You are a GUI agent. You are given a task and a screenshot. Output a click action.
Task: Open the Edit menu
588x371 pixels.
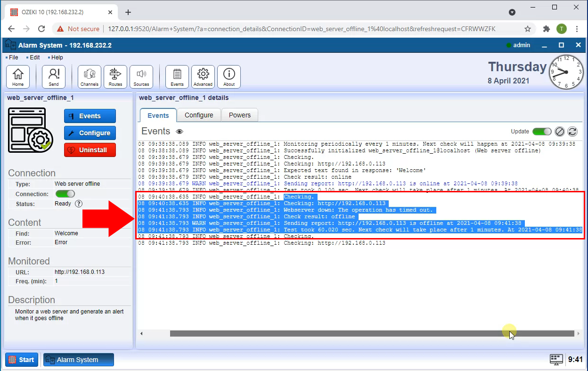pos(35,58)
